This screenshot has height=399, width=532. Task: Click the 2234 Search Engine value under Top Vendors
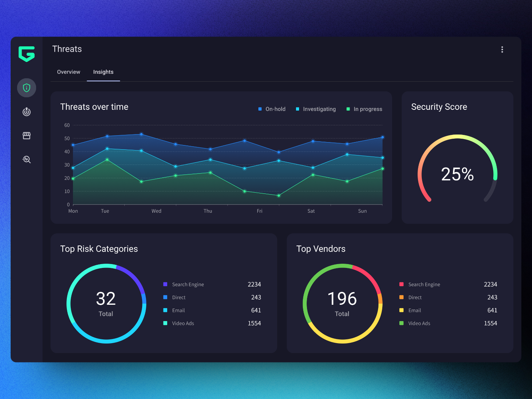coord(490,284)
